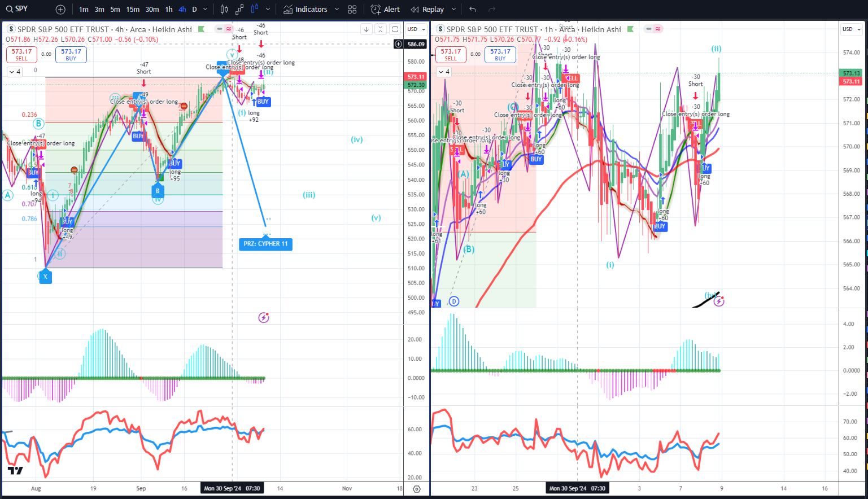Open the USD currency dropdown on 4h chart

[x=416, y=29]
